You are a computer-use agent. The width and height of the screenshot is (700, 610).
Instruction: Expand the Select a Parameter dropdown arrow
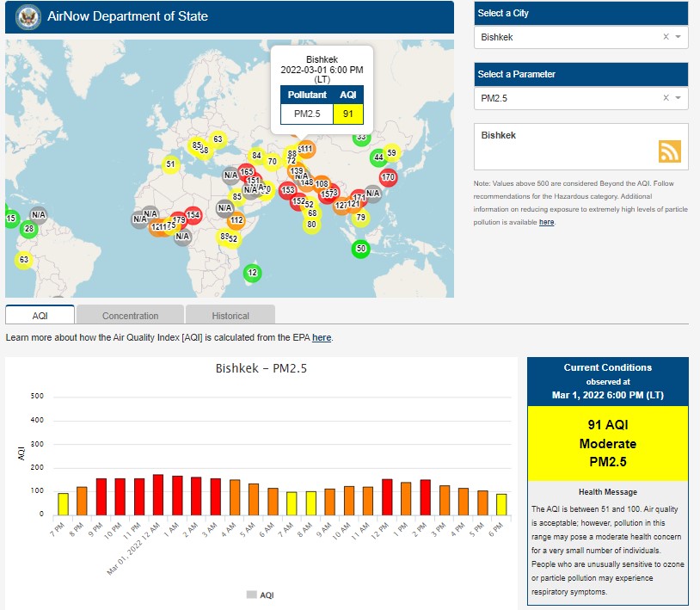point(678,98)
